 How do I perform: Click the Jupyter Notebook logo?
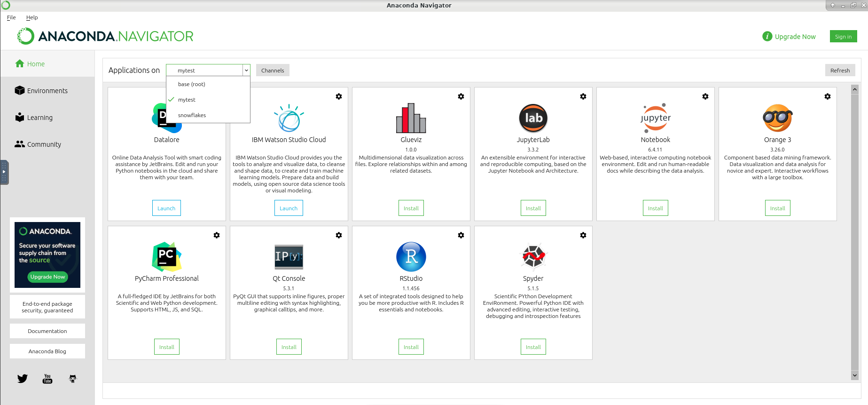pos(656,118)
